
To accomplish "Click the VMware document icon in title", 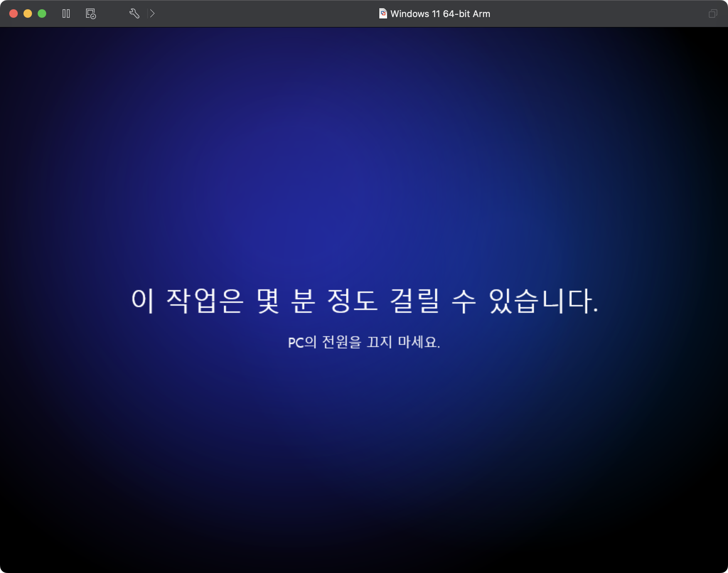I will pos(383,14).
